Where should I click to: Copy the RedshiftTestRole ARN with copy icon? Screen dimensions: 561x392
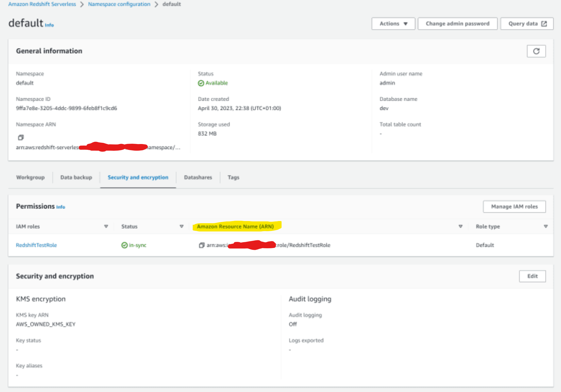coord(202,245)
